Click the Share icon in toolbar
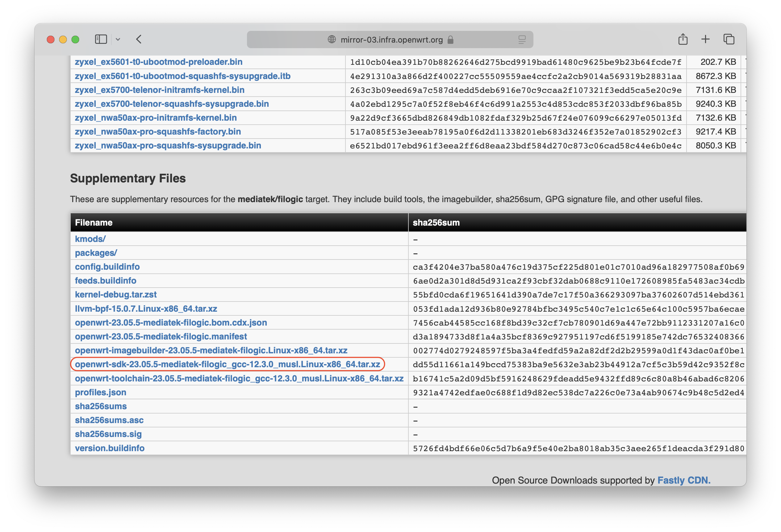This screenshot has width=781, height=532. [683, 39]
